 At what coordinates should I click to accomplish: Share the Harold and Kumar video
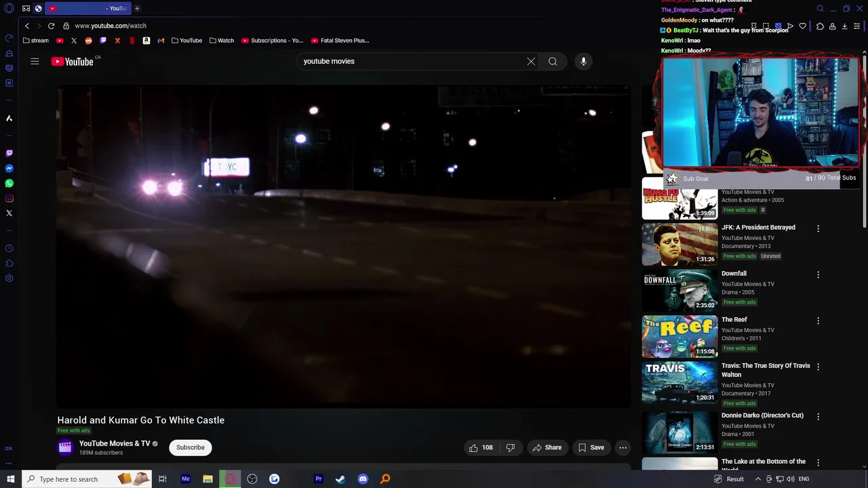[547, 447]
